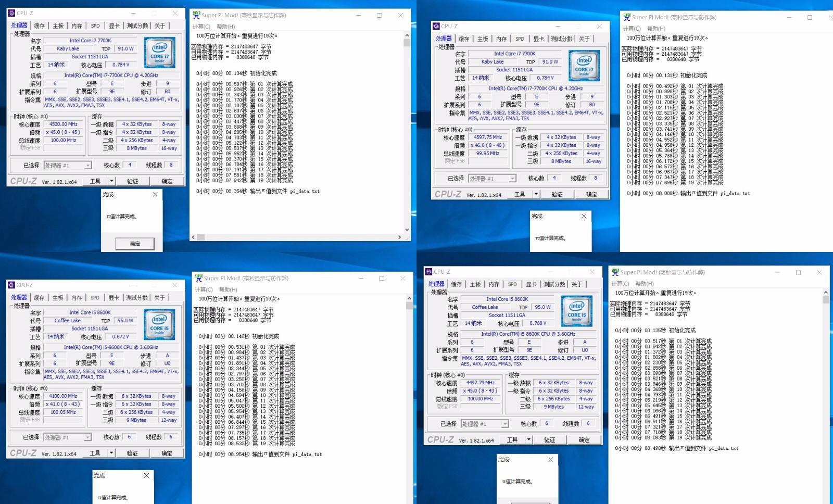Click 确定 in 完成 dialog below 4500.00 MHz CPU-Z
This screenshot has width=833, height=504.
click(135, 243)
